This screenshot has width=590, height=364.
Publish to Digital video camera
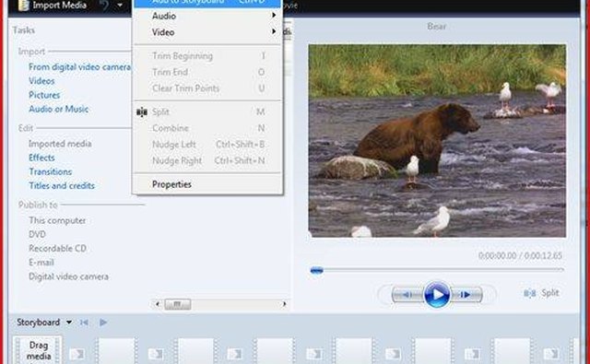coord(69,276)
